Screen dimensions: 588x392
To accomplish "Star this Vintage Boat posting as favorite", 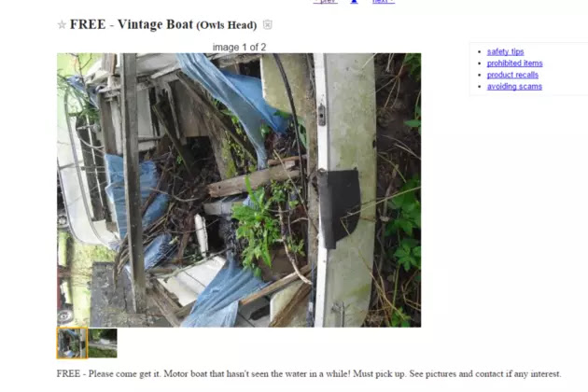I will (x=62, y=25).
